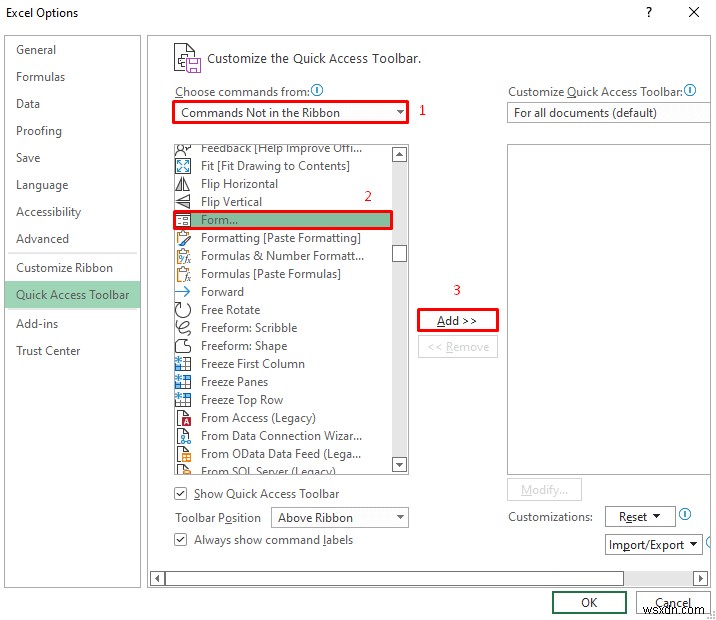Open the Commands Not in the Ribbon dropdown
Image resolution: width=716 pixels, height=620 pixels.
tap(290, 112)
